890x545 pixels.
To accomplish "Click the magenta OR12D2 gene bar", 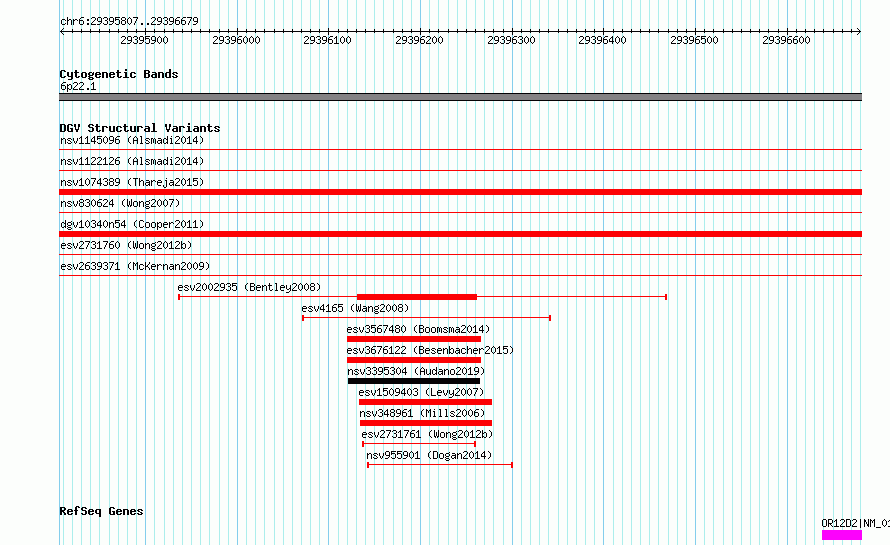I will (x=842, y=535).
